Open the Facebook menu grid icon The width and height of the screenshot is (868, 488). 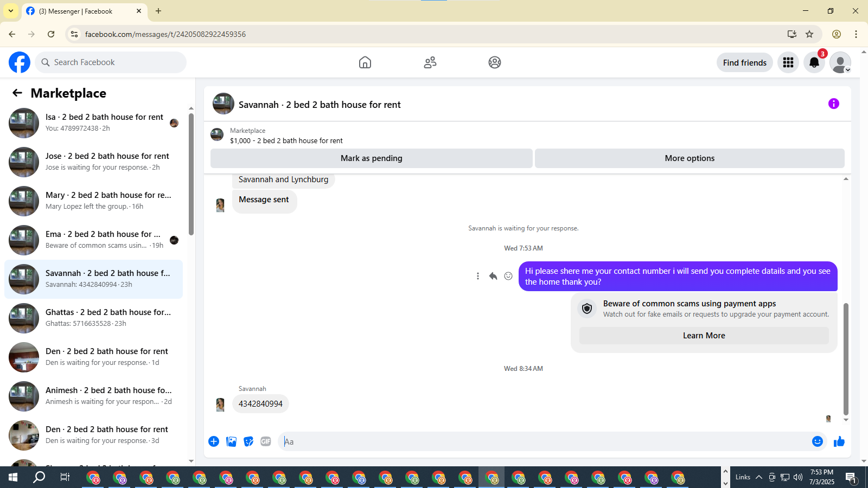pos(788,62)
